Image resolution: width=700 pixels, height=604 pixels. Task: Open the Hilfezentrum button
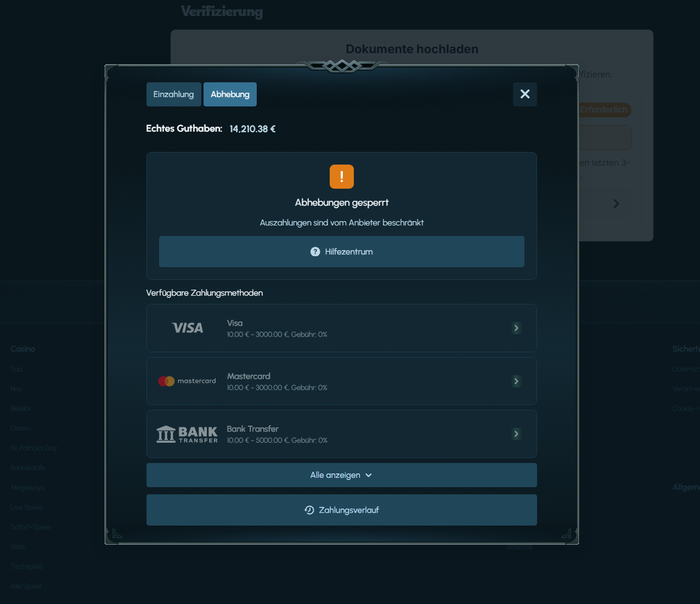341,252
